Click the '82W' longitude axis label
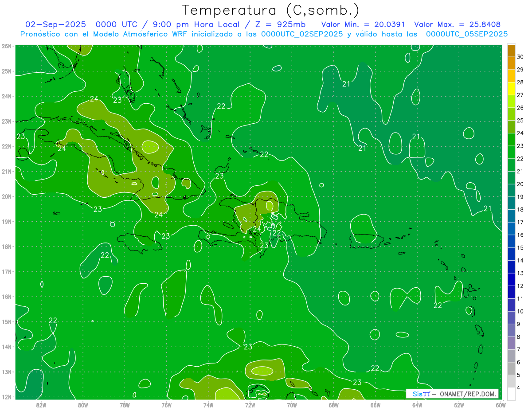The image size is (532, 411). 41,405
